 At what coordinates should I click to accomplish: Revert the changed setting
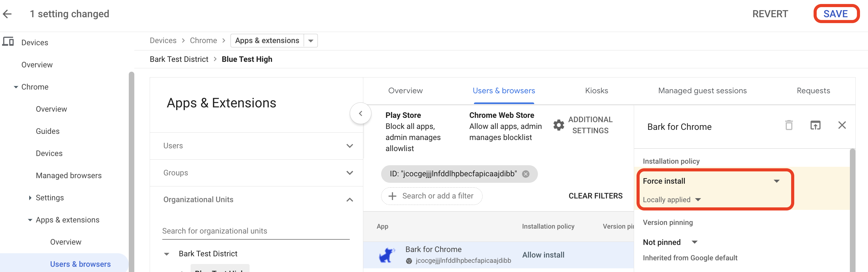point(770,14)
